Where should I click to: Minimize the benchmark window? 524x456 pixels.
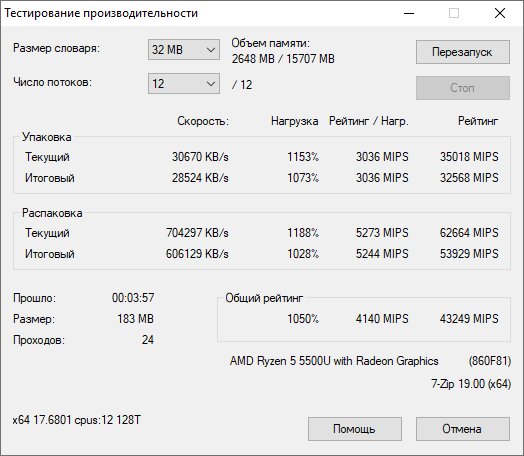[409, 13]
